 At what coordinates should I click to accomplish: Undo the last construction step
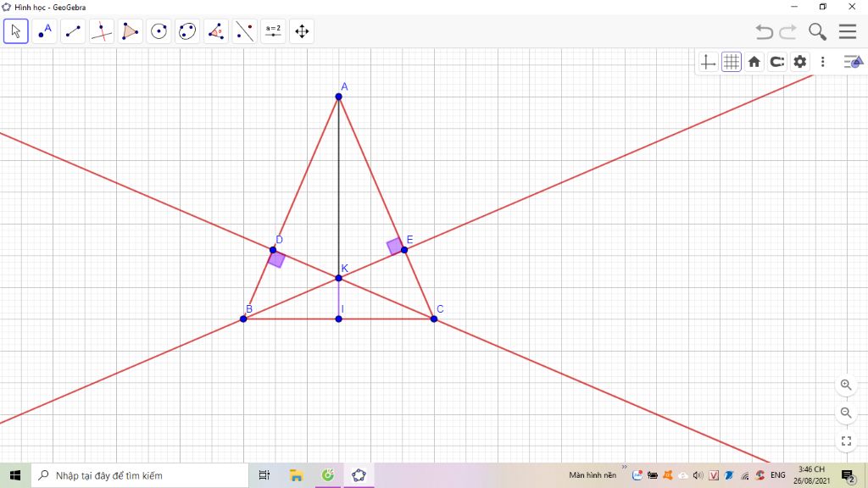pos(764,31)
